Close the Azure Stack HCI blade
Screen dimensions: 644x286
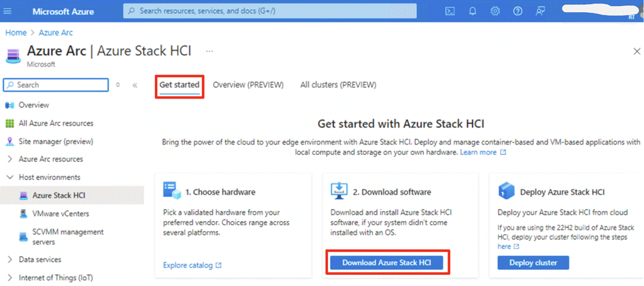click(637, 52)
